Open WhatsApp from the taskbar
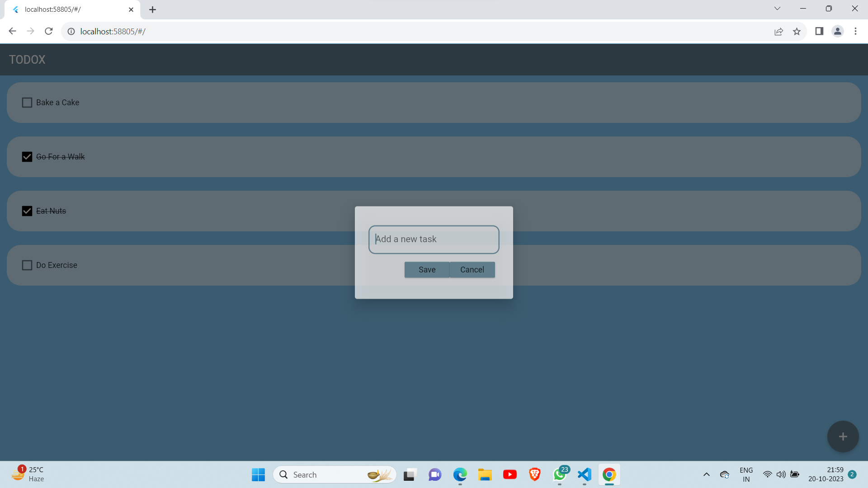 [x=559, y=475]
